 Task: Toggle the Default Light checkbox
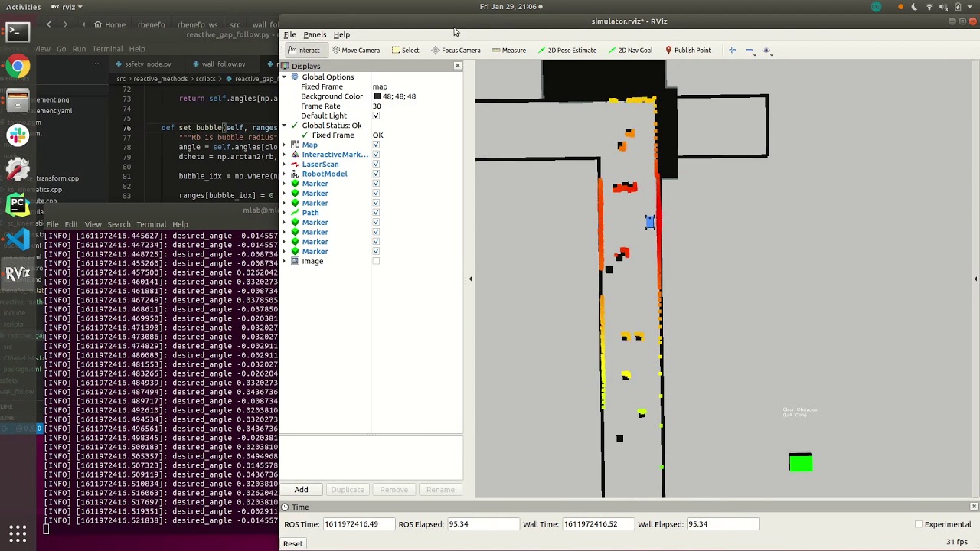[x=376, y=116]
